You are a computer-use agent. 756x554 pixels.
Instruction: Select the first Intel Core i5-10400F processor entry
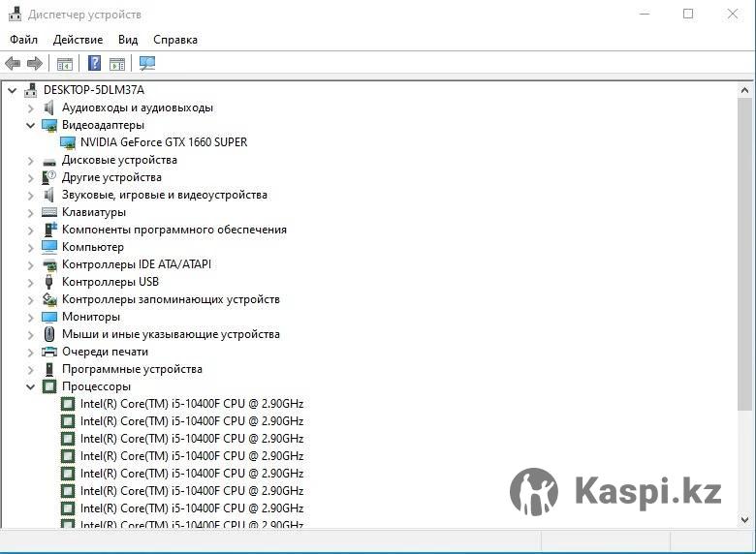tap(192, 404)
